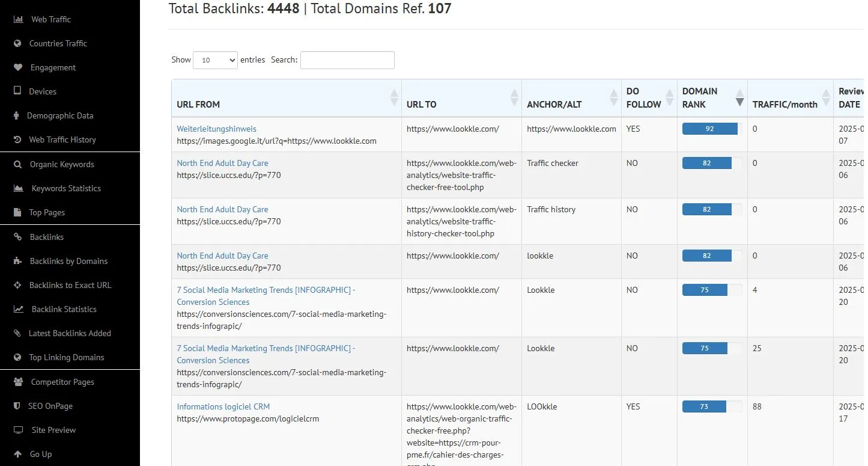Click the Backlinks chain icon
This screenshot has width=868, height=466.
[x=18, y=237]
